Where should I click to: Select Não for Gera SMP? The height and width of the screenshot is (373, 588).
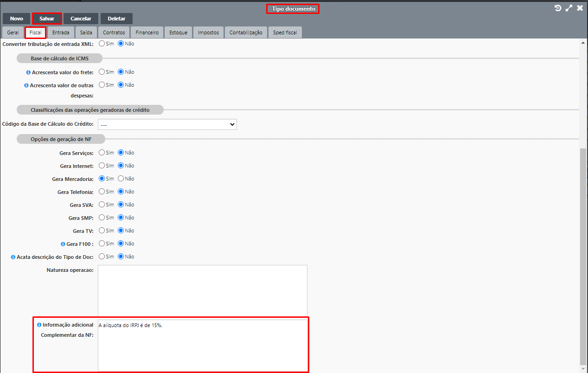(121, 218)
